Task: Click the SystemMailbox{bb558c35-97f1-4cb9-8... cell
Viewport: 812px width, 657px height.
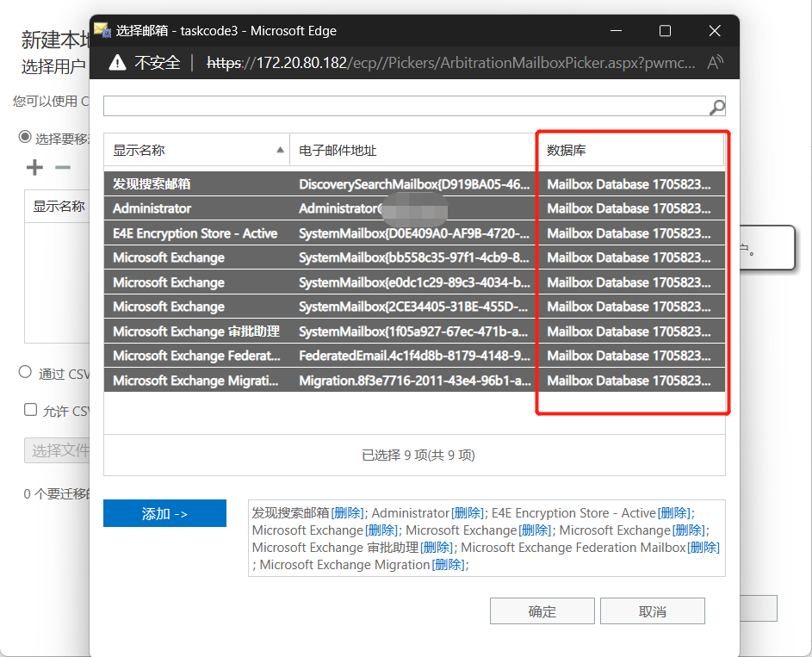Action: click(414, 257)
